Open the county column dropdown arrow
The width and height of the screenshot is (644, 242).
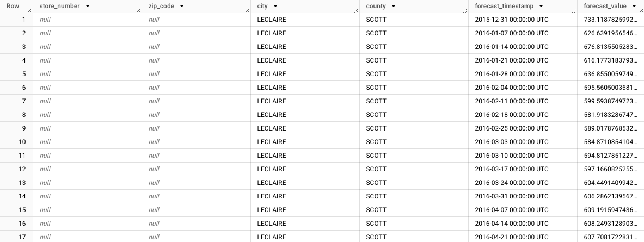(x=393, y=6)
